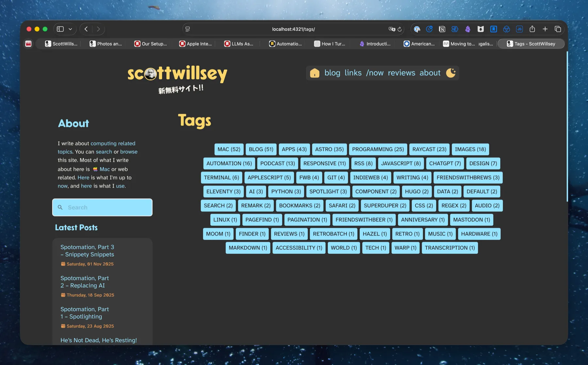Open the 1Password browser extension
This screenshot has height=365, width=588.
(417, 29)
